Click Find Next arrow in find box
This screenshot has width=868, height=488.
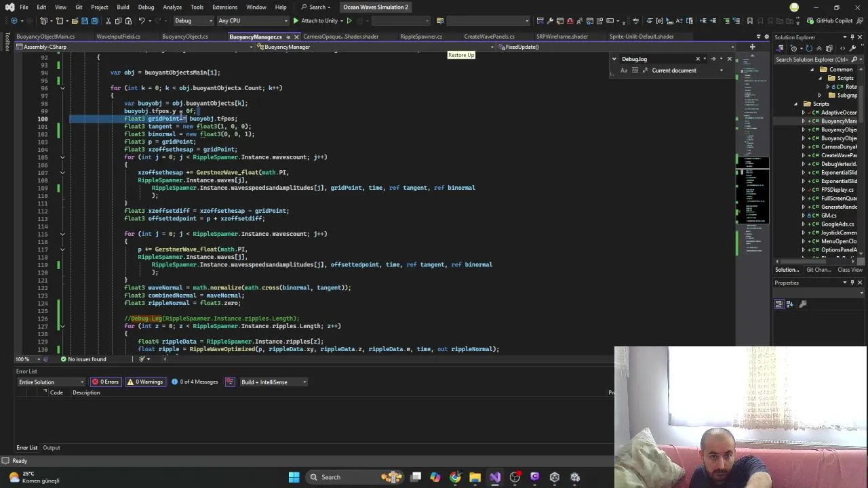[713, 59]
